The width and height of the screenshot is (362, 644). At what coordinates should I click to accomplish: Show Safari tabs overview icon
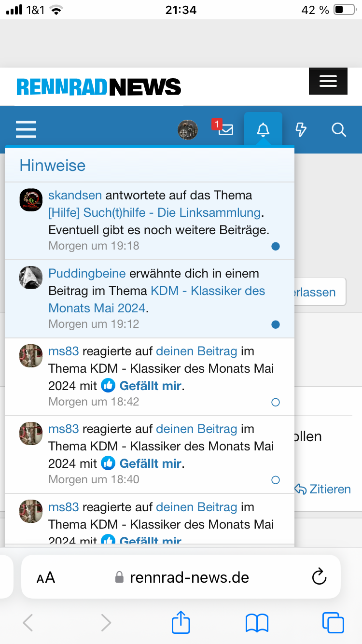click(333, 622)
